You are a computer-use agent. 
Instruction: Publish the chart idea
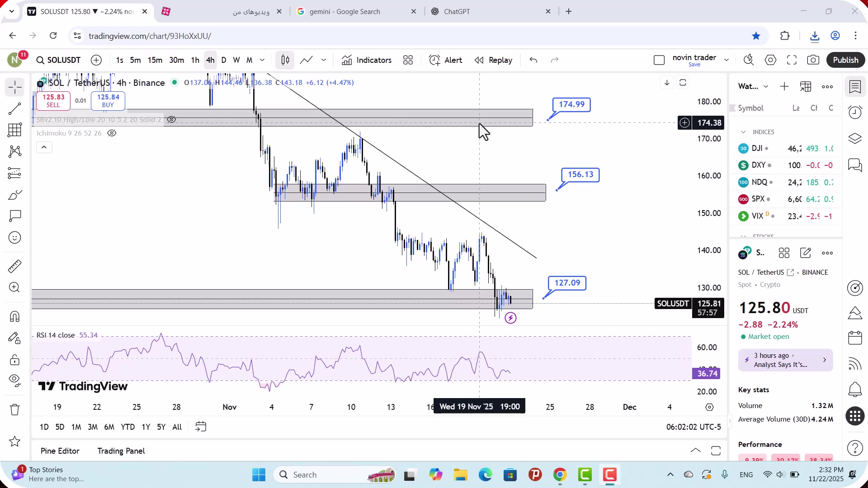[845, 60]
